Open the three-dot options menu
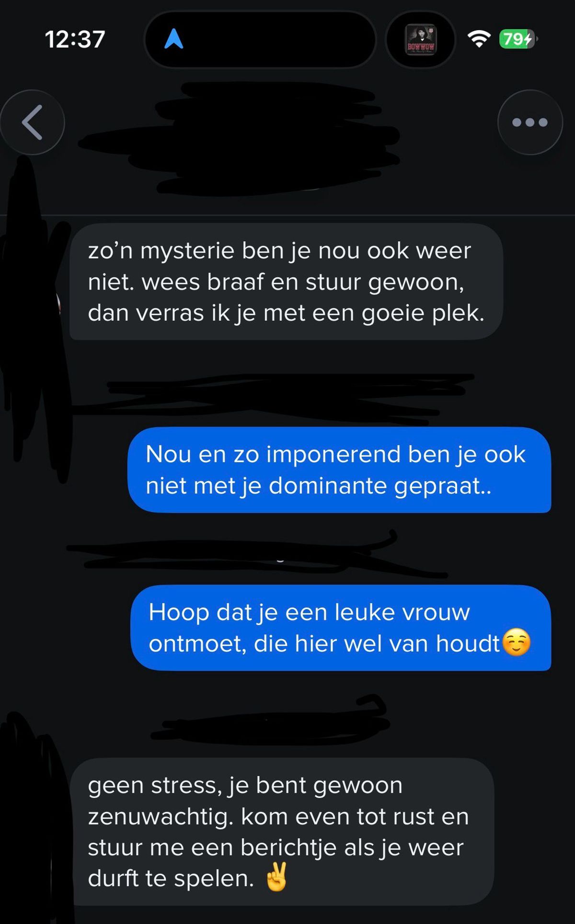The width and height of the screenshot is (575, 924). [x=530, y=122]
